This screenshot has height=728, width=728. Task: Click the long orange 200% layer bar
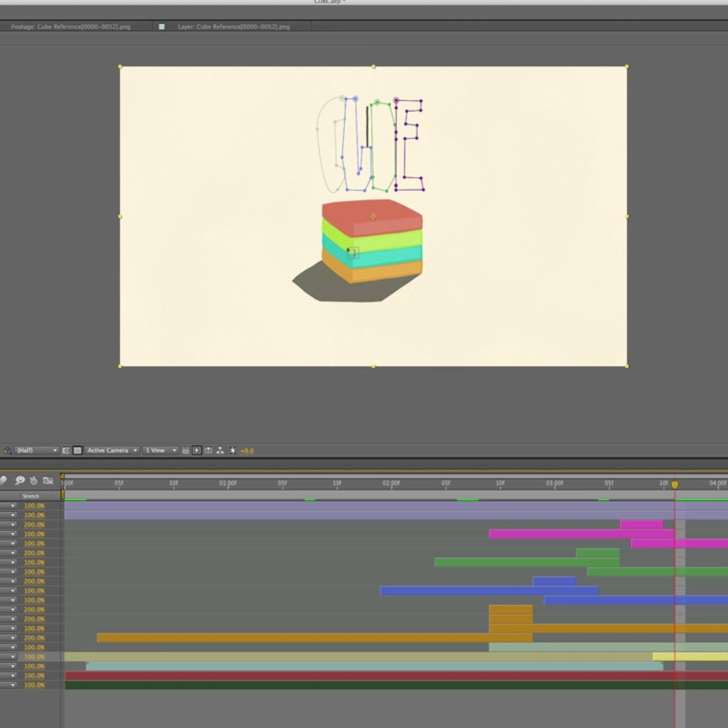(314, 638)
